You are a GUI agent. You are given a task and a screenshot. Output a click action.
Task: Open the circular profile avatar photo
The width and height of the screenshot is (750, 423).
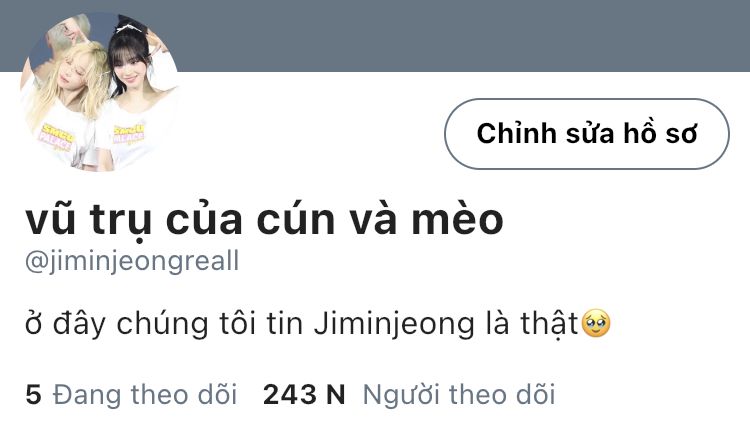(x=100, y=91)
